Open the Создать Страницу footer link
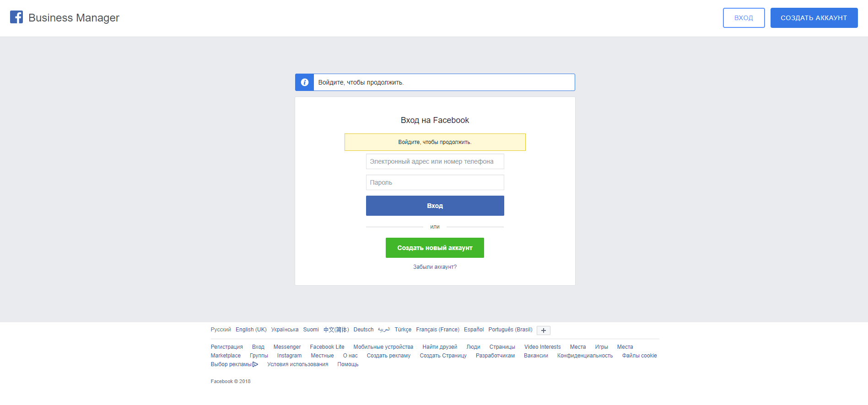Screen dimensions: 868x405 pos(443,356)
